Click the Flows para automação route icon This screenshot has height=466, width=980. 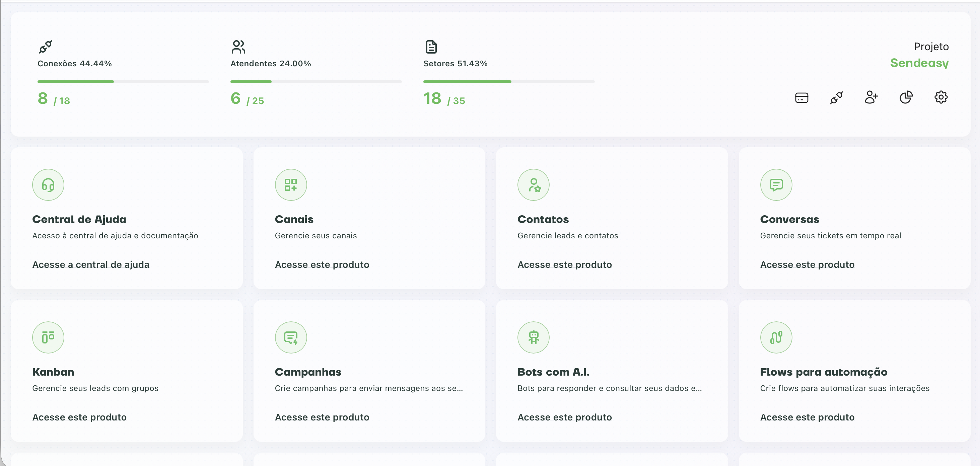[776, 337]
